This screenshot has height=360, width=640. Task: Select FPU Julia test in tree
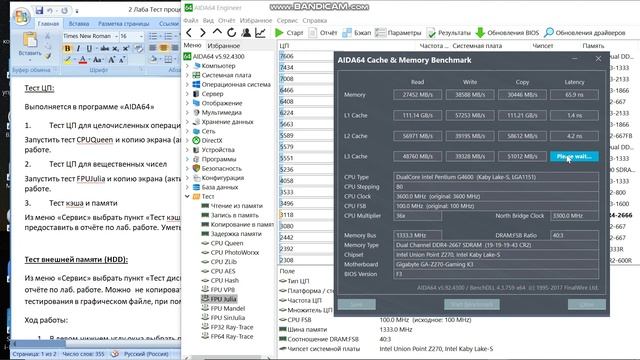223,299
